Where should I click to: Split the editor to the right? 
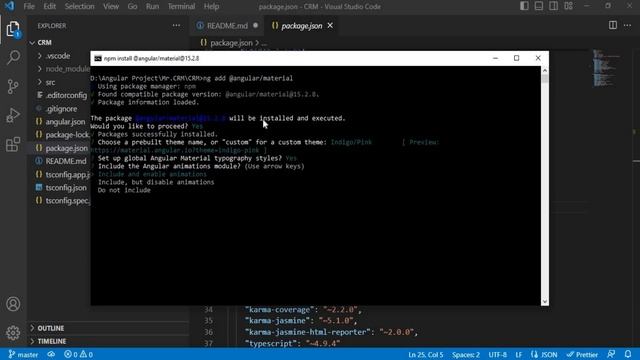pyautogui.click(x=613, y=25)
